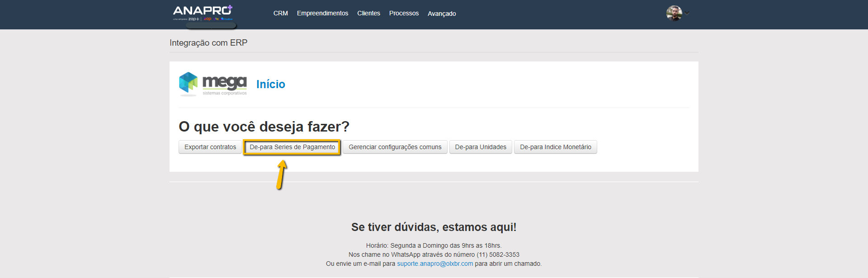Viewport: 868px width, 278px height.
Task: Open the Avançado menu item
Action: coord(442,14)
